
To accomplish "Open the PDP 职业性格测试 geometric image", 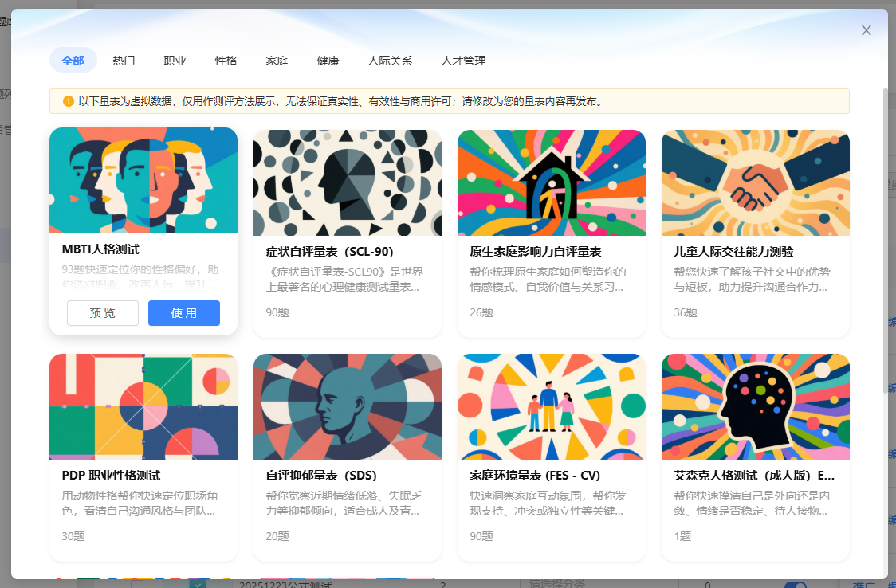I will 143,406.
